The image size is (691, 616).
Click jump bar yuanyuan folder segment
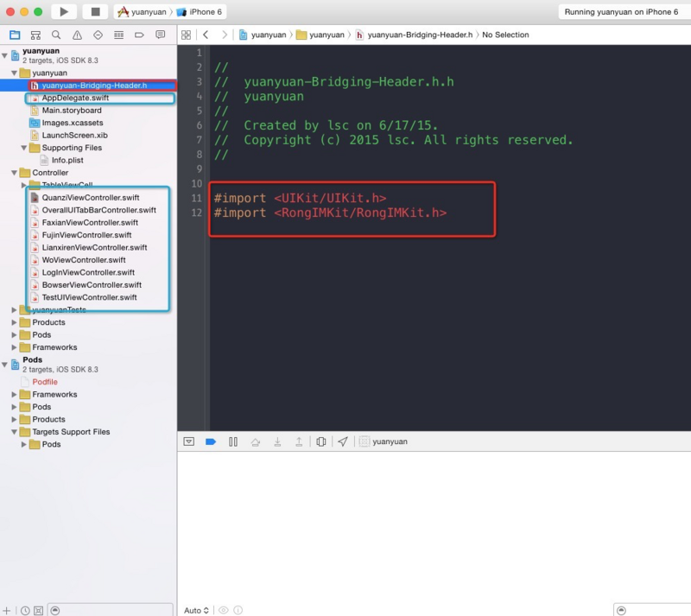[320, 35]
